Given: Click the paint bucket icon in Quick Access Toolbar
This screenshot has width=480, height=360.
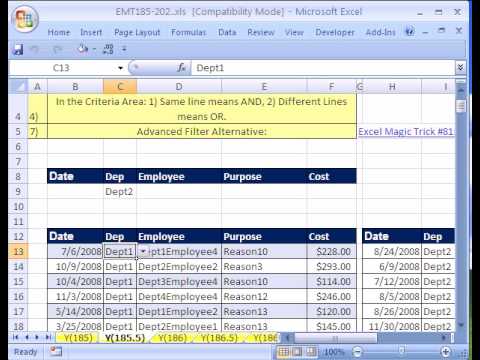Looking at the screenshot, I should pyautogui.click(x=82, y=49).
